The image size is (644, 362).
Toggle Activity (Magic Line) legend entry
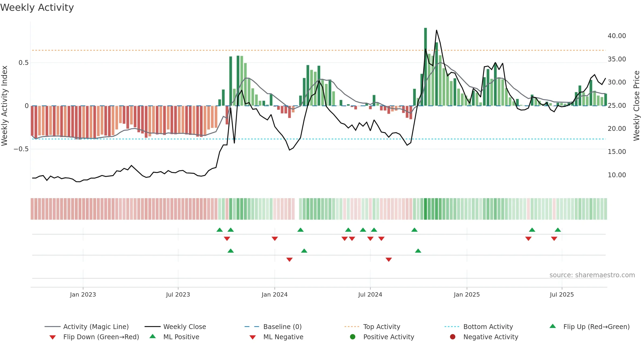(x=87, y=327)
